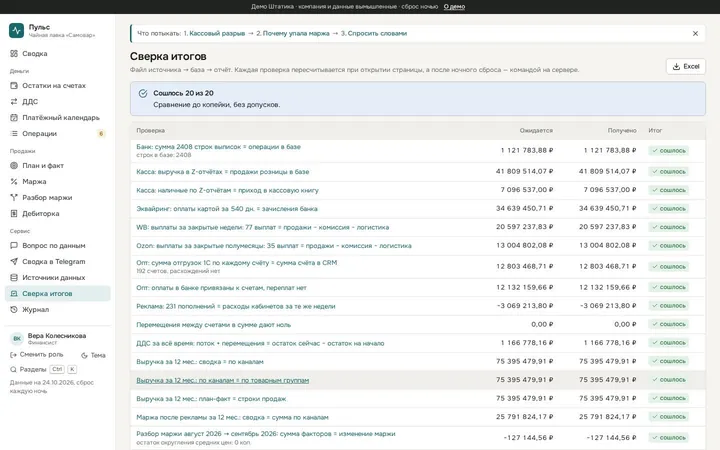
Task: Click the Вера Колесникова user name
Action: pyautogui.click(x=57, y=336)
